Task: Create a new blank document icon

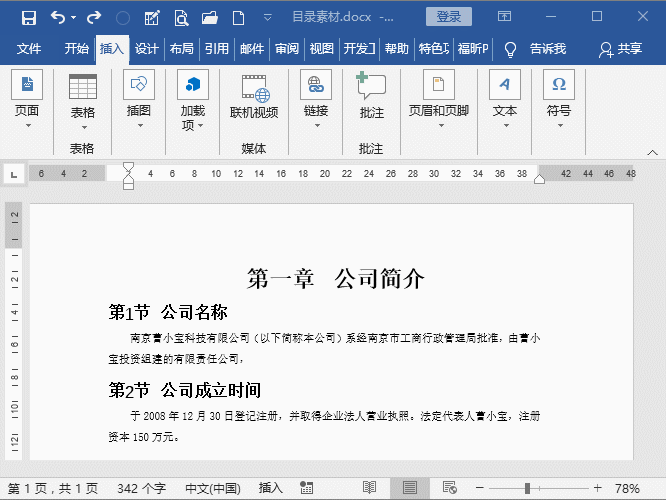Action: 238,18
